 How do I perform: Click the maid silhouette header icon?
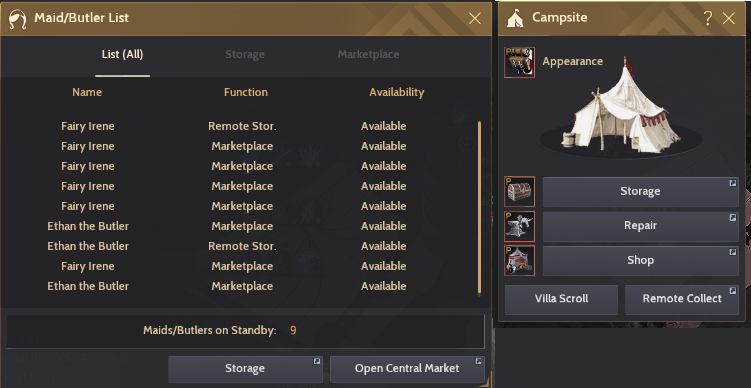point(18,19)
